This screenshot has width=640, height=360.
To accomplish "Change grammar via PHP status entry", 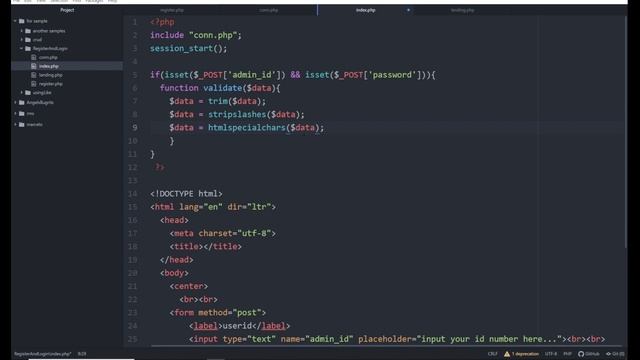I will click(567, 354).
